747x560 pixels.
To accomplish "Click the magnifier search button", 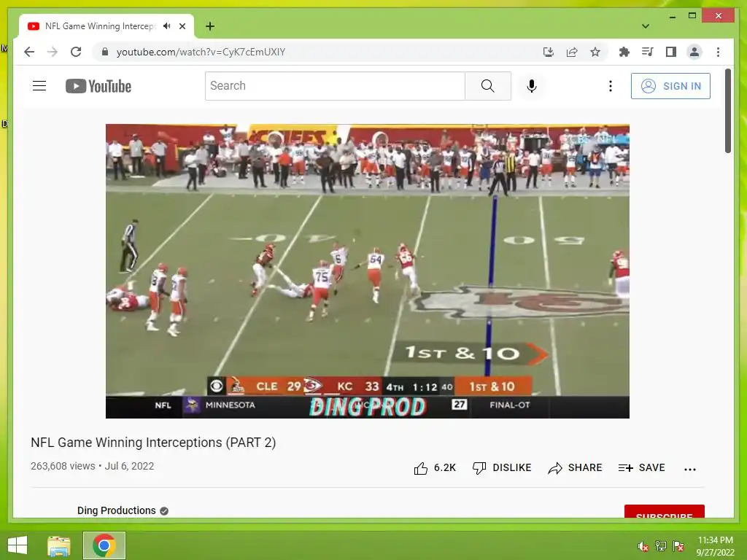I will [x=488, y=86].
